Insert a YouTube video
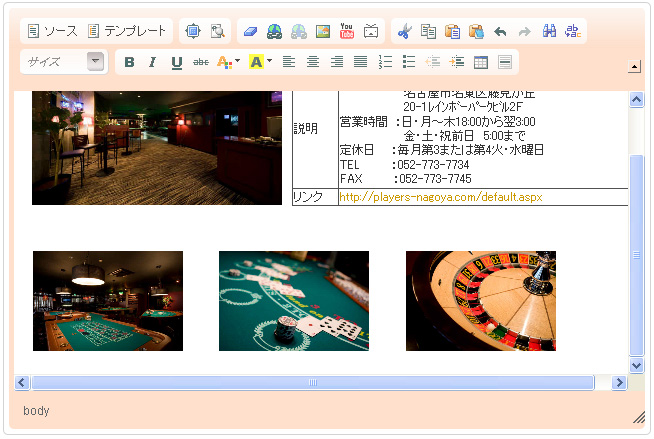654x439 pixels. tap(347, 31)
